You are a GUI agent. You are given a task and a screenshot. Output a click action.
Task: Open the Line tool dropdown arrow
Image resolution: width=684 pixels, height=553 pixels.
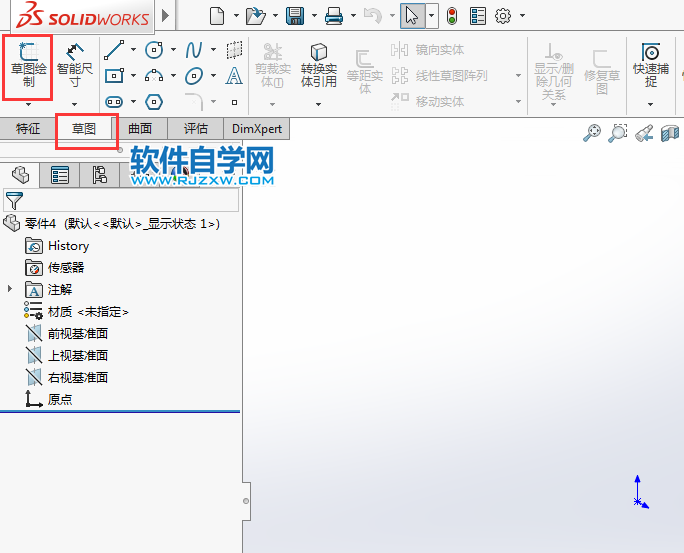click(133, 50)
